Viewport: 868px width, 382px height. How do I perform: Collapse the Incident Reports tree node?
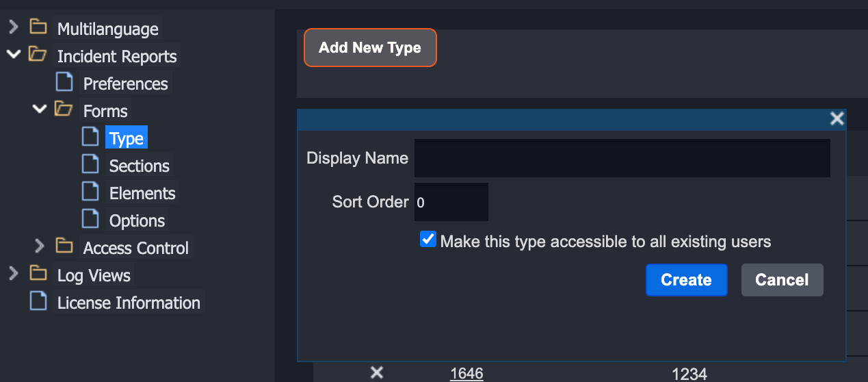point(13,54)
